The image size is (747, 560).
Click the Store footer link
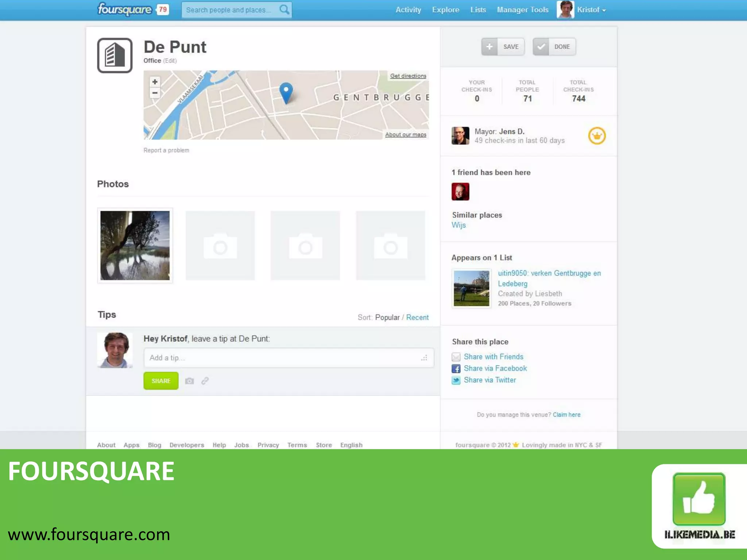coord(324,445)
